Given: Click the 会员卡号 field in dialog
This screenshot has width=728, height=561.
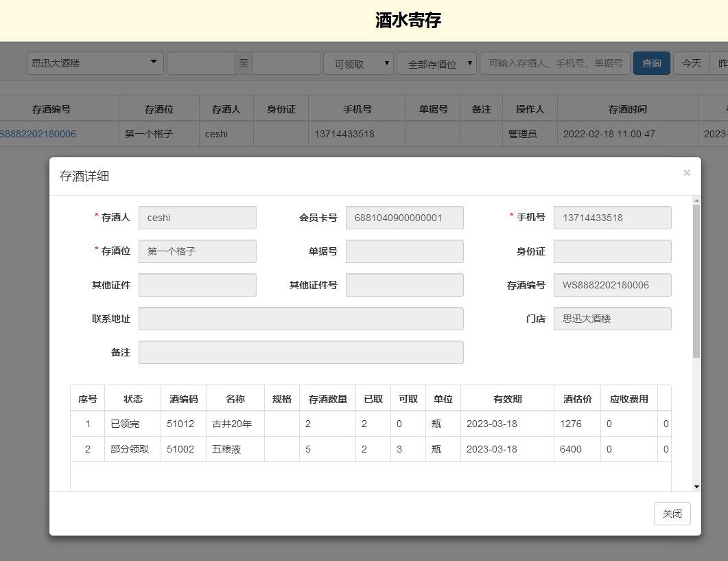Looking at the screenshot, I should point(404,218).
